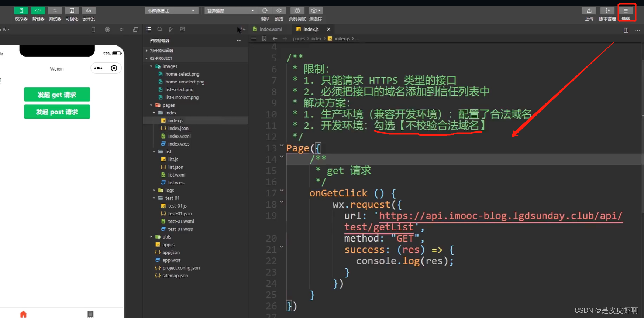This screenshot has width=644, height=318.
Task: Open the extensions layout icon in sidebar
Action: tap(182, 29)
